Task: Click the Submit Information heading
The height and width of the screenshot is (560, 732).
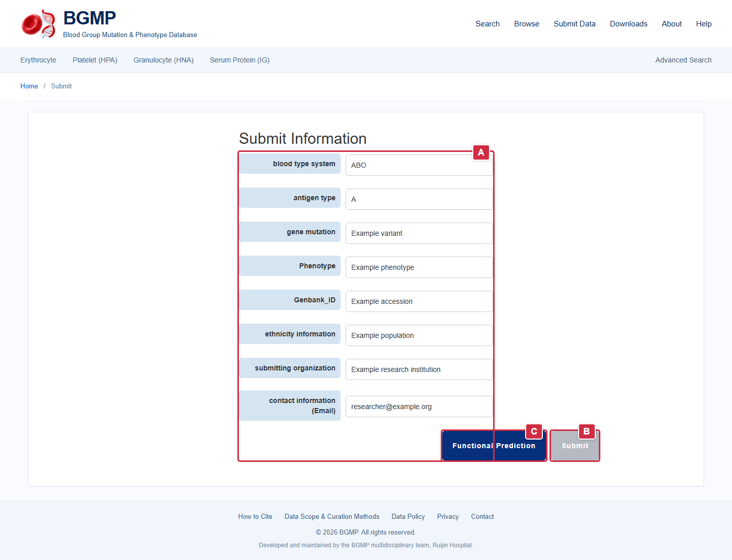Action: pyautogui.click(x=303, y=139)
